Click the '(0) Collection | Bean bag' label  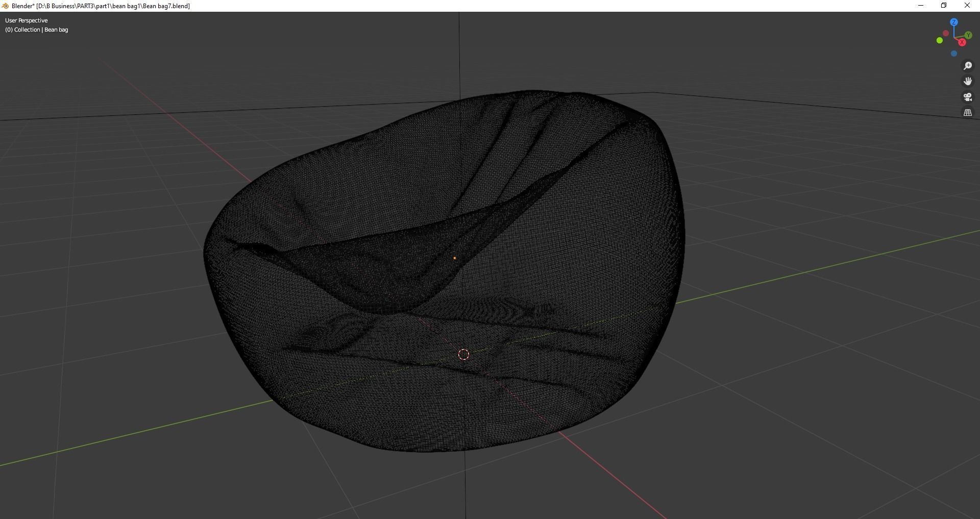36,30
